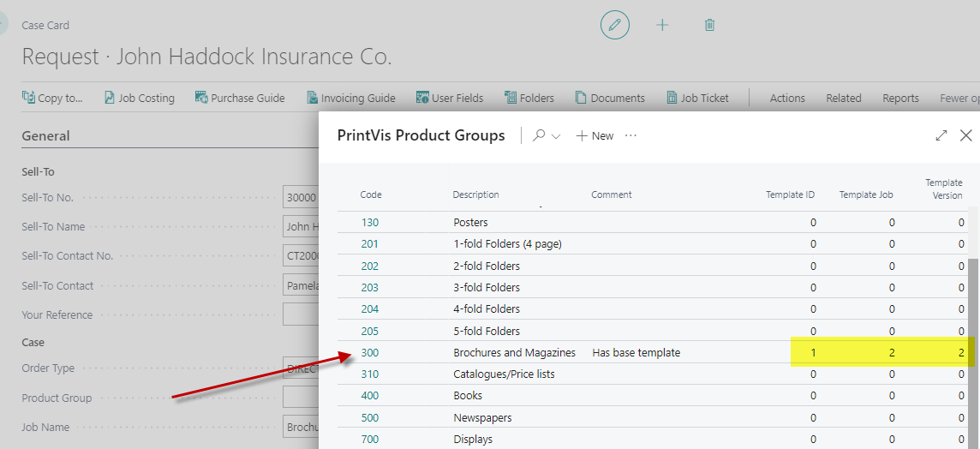Image resolution: width=980 pixels, height=449 pixels.
Task: Click the Description column header
Action: click(475, 195)
